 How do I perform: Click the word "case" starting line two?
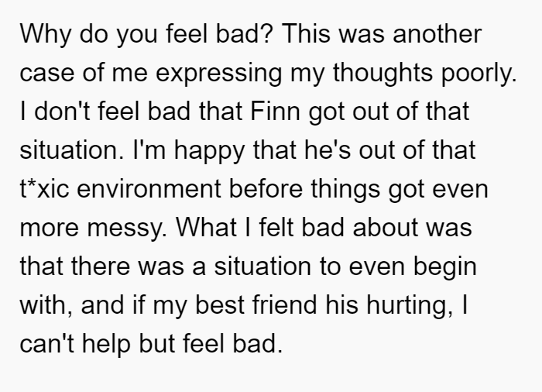[47, 74]
